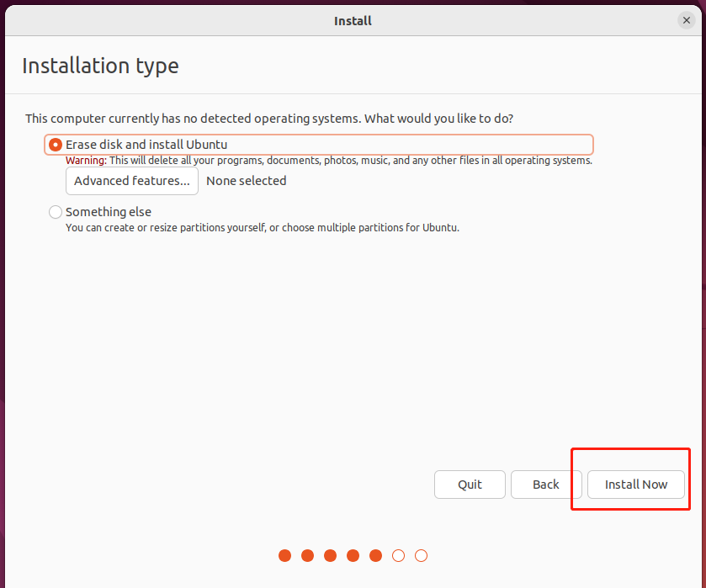This screenshot has width=706, height=588.
Task: Select Erase disk and install Ubuntu
Action: 56,145
